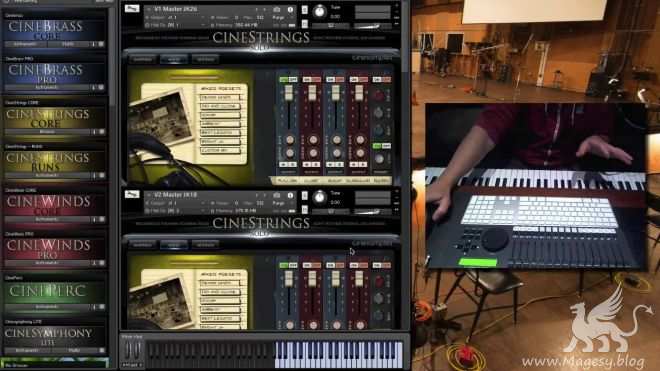Open settings gear of CineBrass PRO library

tap(101, 87)
